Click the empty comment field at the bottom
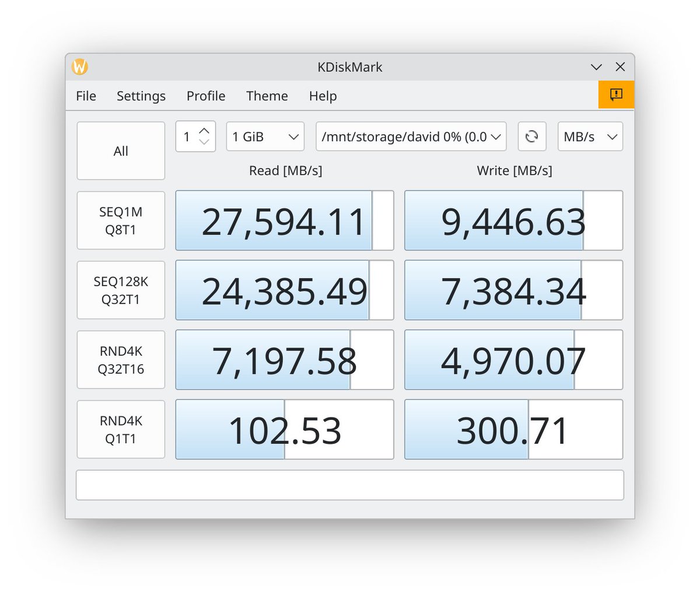This screenshot has width=700, height=596. (350, 485)
